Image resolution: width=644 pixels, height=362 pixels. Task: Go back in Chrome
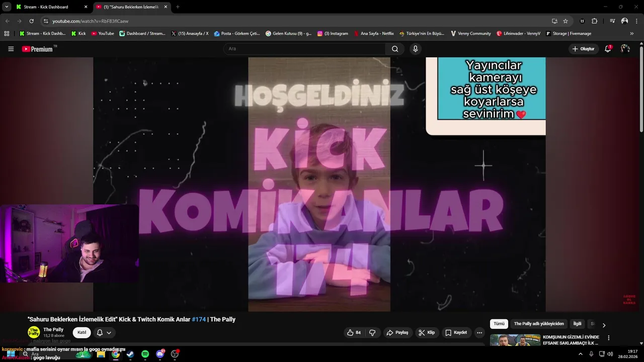coord(7,21)
